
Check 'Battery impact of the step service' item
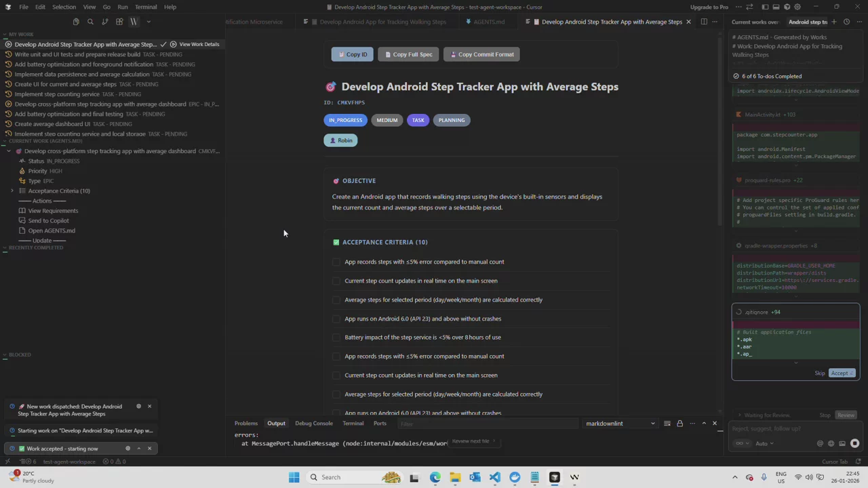pyautogui.click(x=336, y=338)
